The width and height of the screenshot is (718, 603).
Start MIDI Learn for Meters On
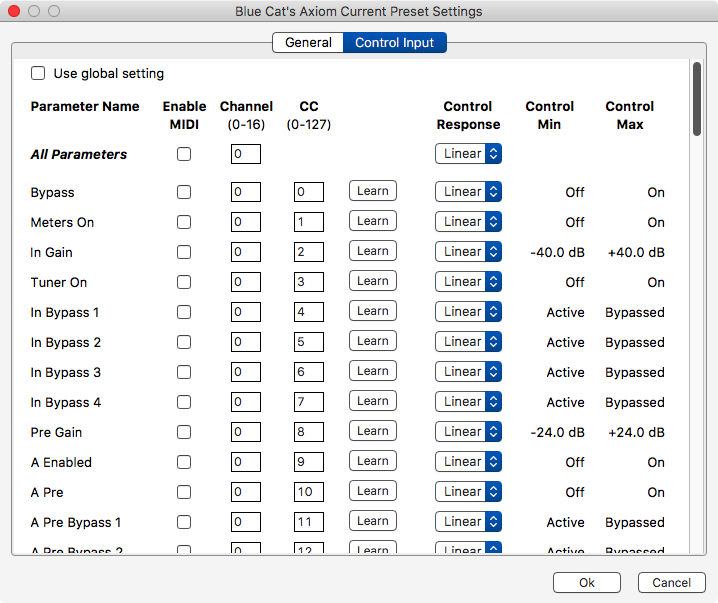point(373,221)
